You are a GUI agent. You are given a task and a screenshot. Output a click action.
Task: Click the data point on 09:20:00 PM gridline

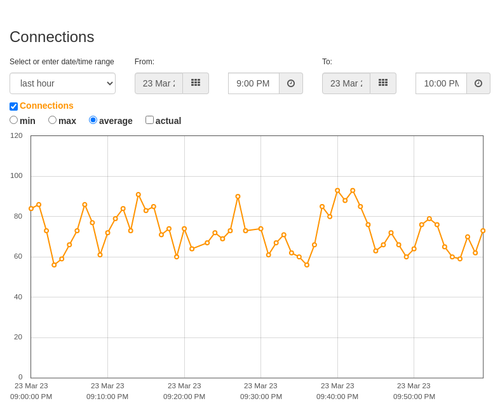pos(184,229)
